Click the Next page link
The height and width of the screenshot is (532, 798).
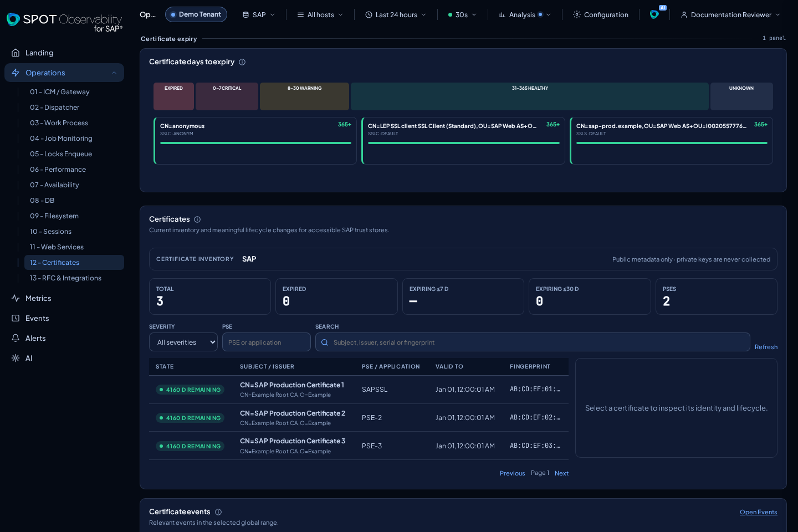(561, 473)
